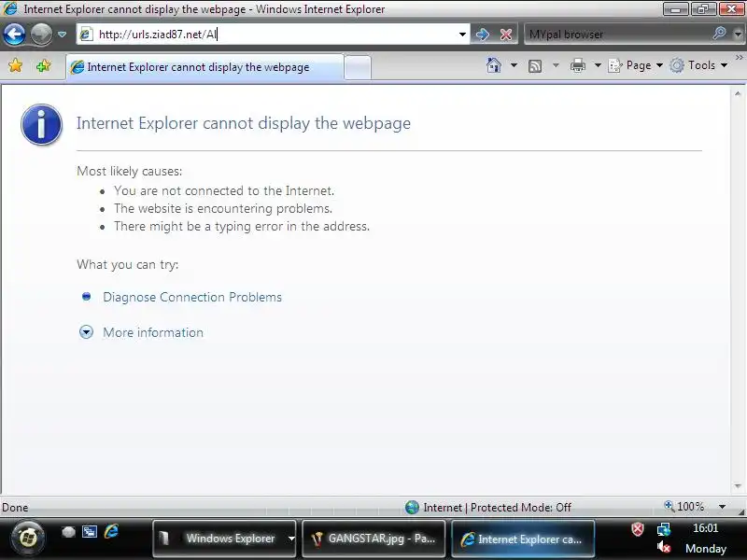Click the Add to Favorites icon
The width and height of the screenshot is (747, 560).
click(x=43, y=65)
